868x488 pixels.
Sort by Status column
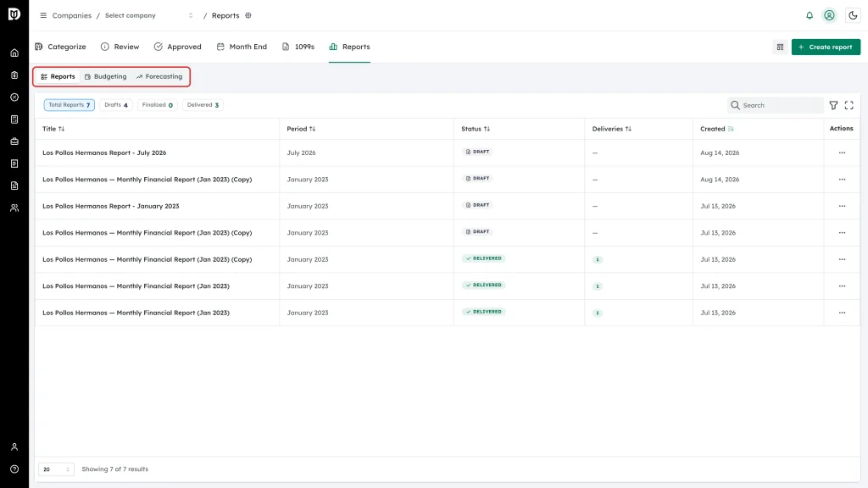click(x=476, y=129)
